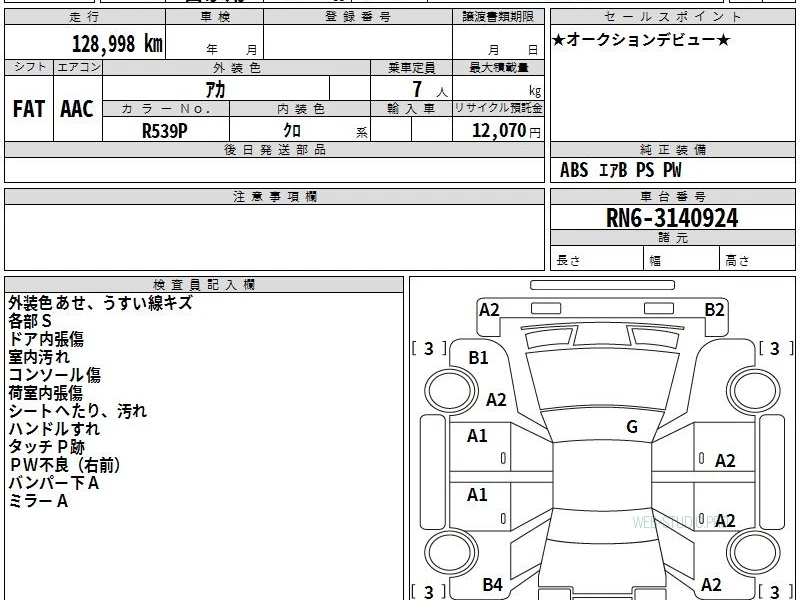Select ABS in the equipment list

coord(574,170)
